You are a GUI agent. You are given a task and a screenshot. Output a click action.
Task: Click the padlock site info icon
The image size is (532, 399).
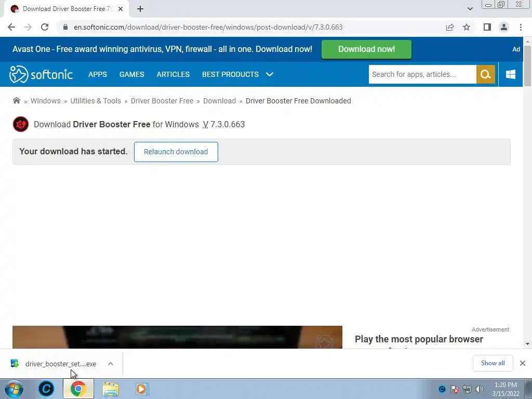[65, 27]
